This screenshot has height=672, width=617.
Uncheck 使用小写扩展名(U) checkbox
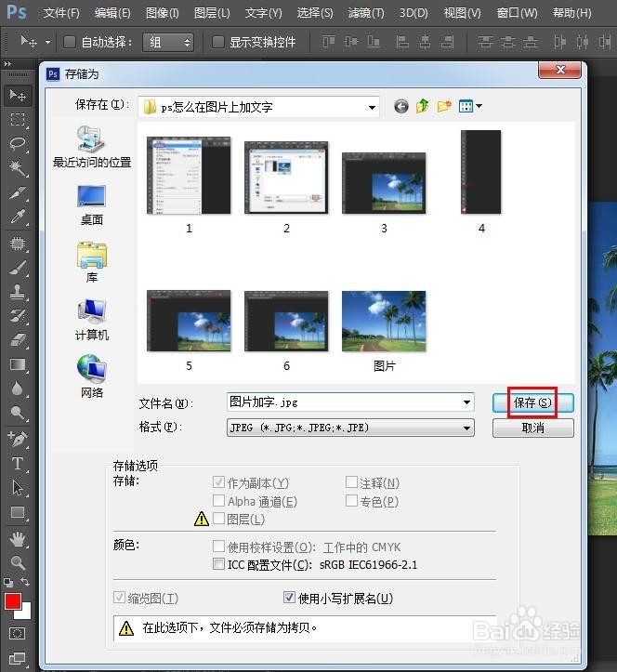[289, 598]
